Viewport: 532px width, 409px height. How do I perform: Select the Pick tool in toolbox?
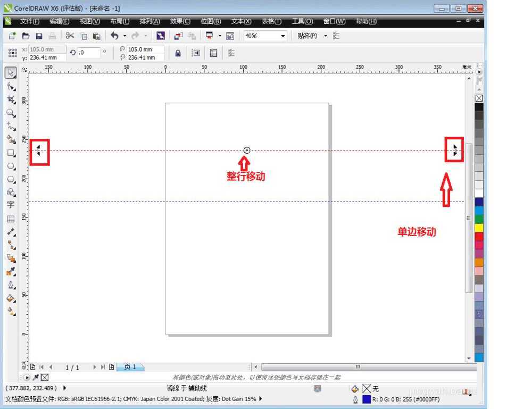tap(11, 73)
